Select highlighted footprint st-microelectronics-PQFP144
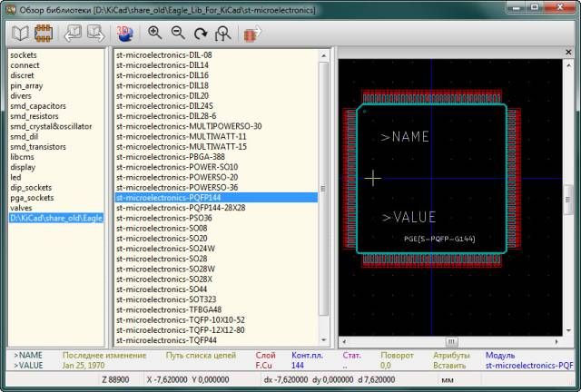This screenshot has width=581, height=392. click(x=216, y=198)
